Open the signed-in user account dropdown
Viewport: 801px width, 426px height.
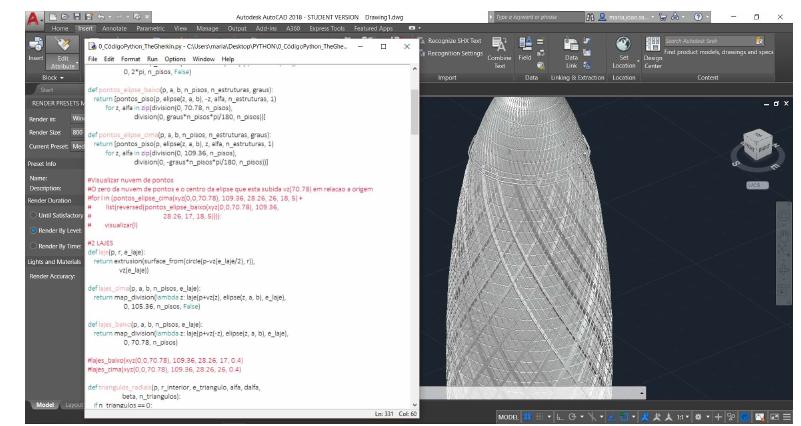pos(629,17)
